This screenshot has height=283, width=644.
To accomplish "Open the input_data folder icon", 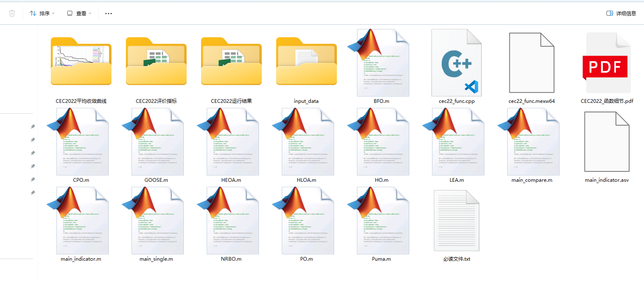I will point(306,61).
